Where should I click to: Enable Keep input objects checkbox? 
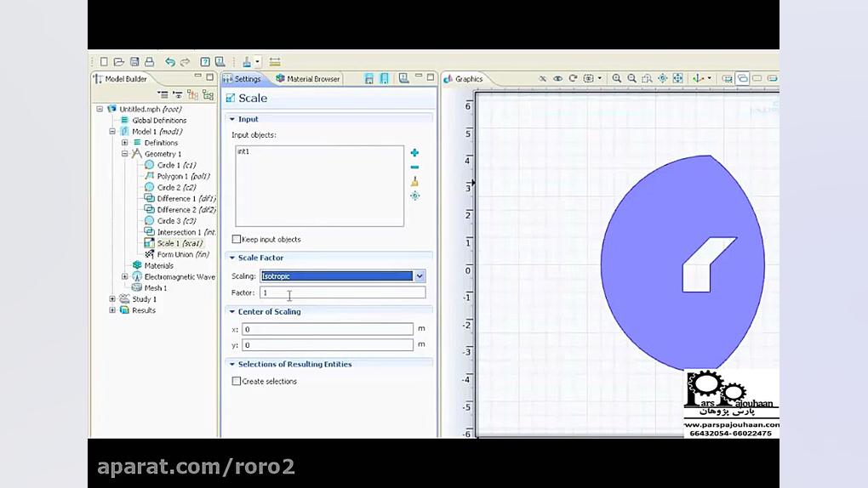coord(237,239)
